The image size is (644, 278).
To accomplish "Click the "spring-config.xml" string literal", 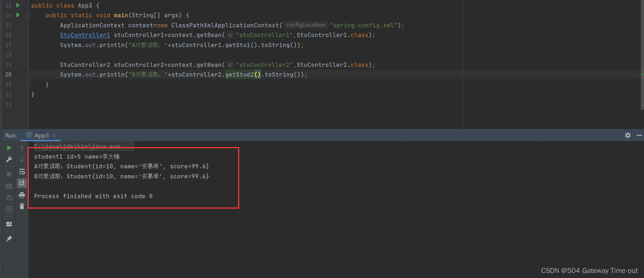I will 363,25.
